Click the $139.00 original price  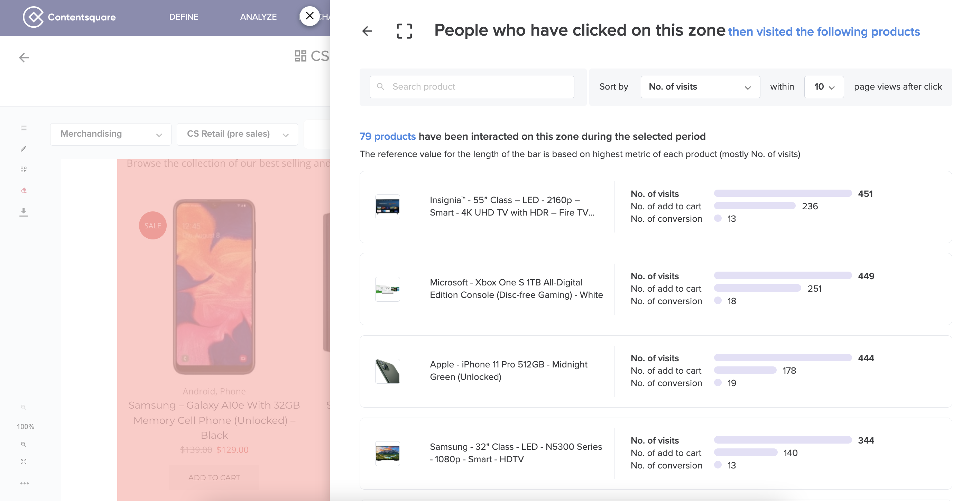tap(196, 449)
